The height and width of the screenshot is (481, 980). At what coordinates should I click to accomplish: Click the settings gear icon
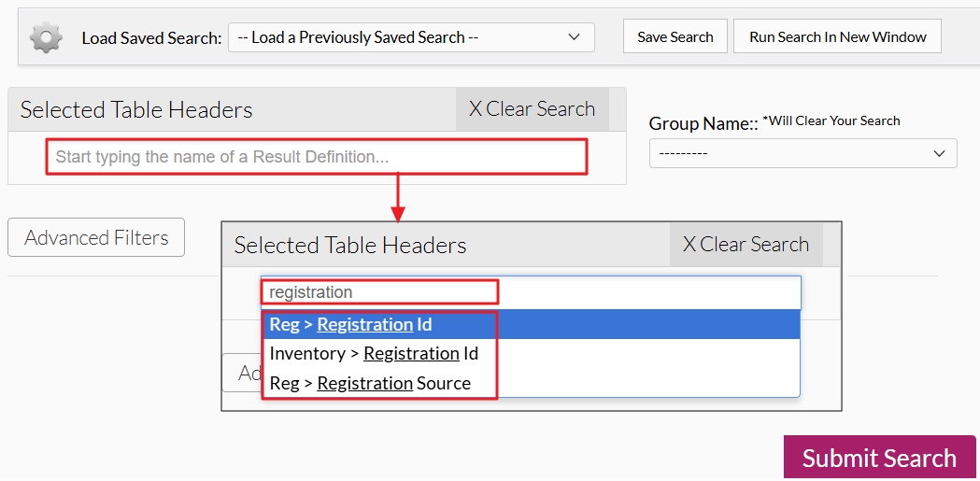coord(46,37)
